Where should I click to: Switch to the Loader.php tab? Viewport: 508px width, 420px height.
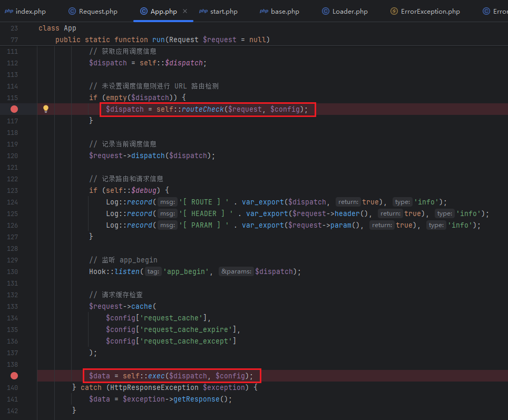345,12
